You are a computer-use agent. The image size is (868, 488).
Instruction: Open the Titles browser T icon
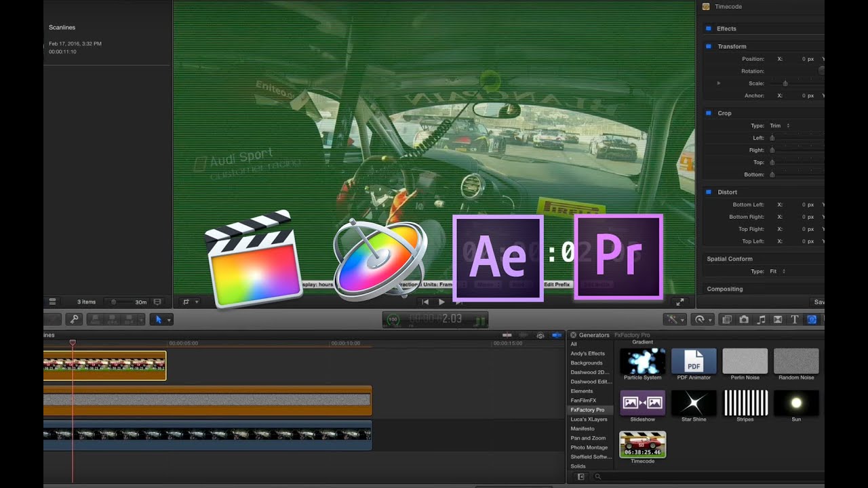795,319
